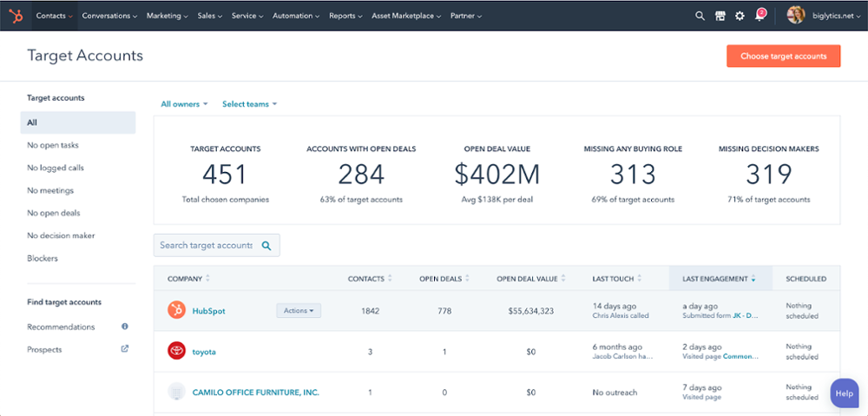Screen dimensions: 868x416
Task: Open the Asset Marketplace menu
Action: click(x=406, y=16)
